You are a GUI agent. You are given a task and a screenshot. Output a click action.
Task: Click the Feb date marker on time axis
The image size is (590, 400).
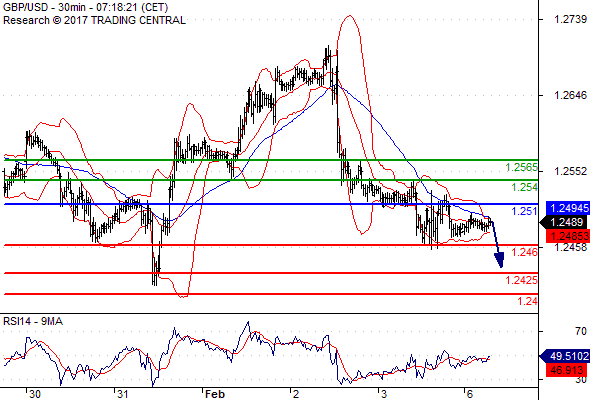pyautogui.click(x=214, y=394)
